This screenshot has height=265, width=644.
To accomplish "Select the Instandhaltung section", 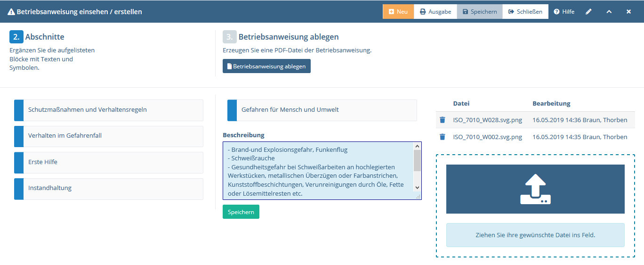I will click(109, 189).
